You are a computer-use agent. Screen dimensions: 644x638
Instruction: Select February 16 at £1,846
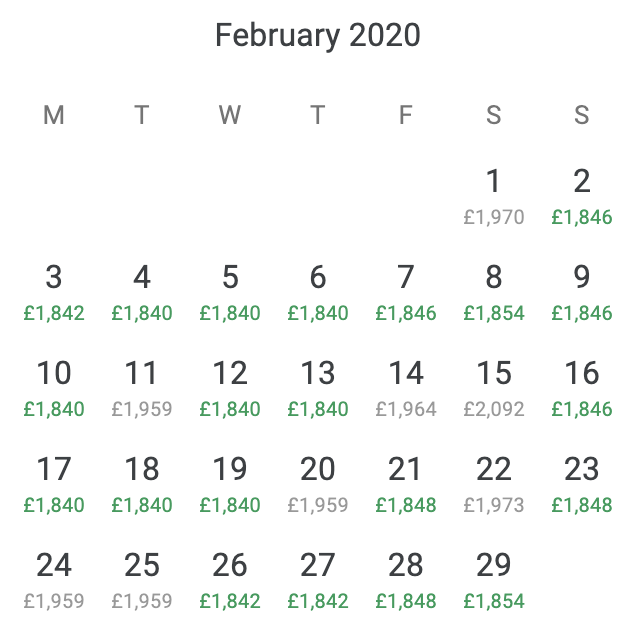click(582, 389)
